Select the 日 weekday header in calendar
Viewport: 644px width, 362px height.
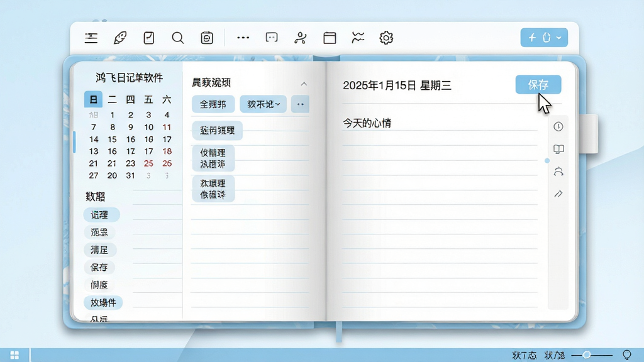coord(93,99)
